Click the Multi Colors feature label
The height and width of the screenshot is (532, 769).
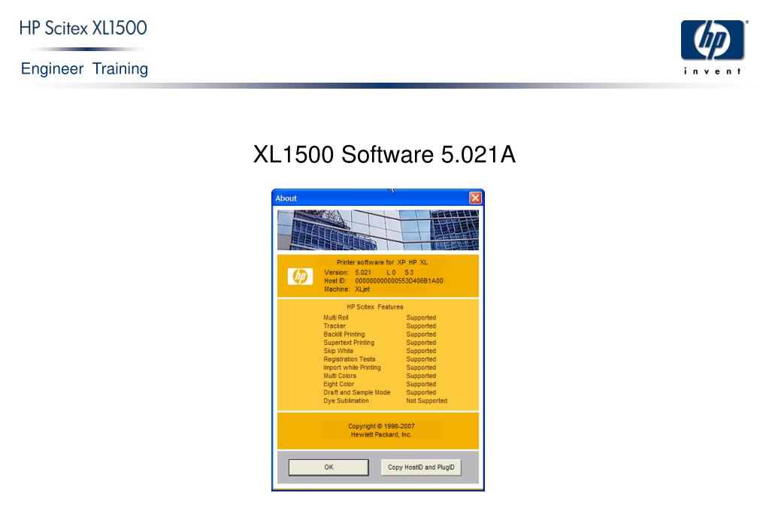(x=340, y=376)
